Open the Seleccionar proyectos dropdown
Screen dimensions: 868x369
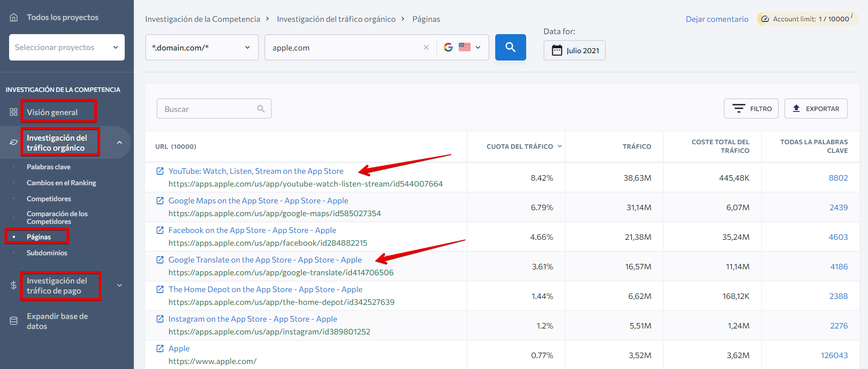(67, 47)
